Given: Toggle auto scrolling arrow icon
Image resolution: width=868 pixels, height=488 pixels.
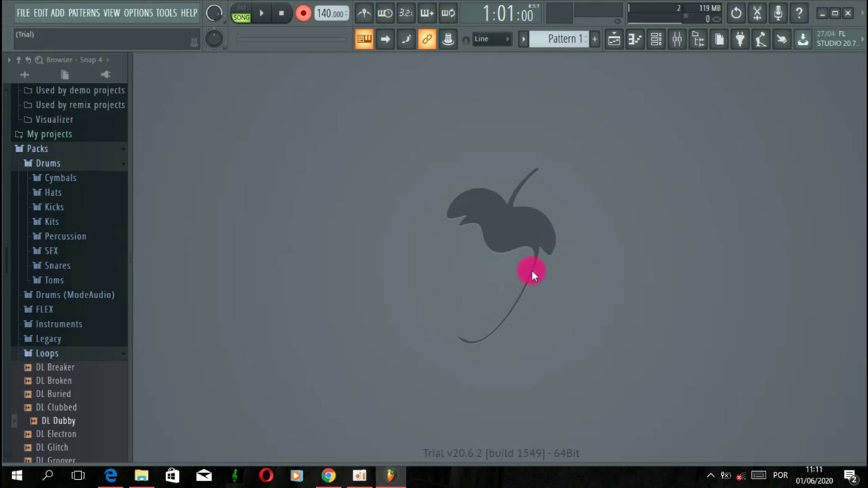Looking at the screenshot, I should (x=385, y=39).
